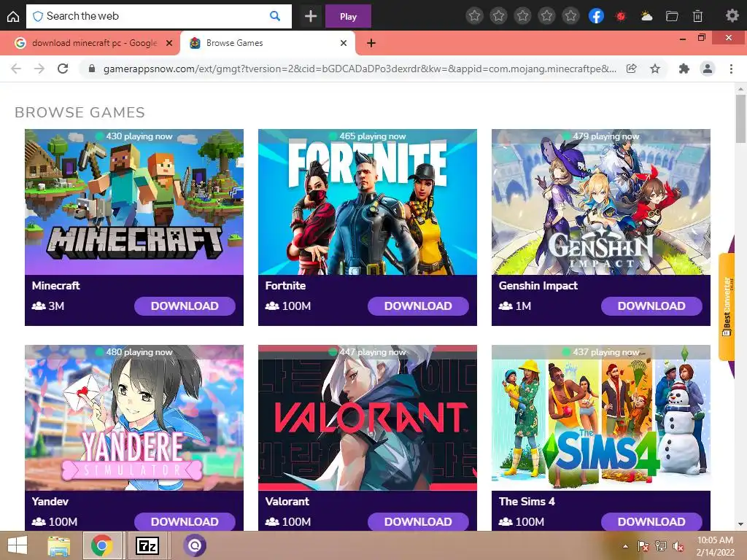The image size is (747, 560).
Task: Click the page vertical scrollbar thumb
Action: [x=740, y=118]
